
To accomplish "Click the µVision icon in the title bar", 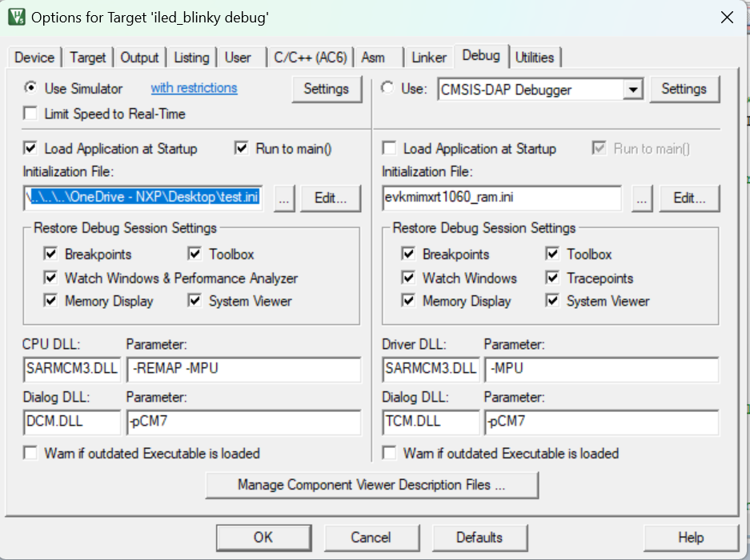I will pos(16,17).
